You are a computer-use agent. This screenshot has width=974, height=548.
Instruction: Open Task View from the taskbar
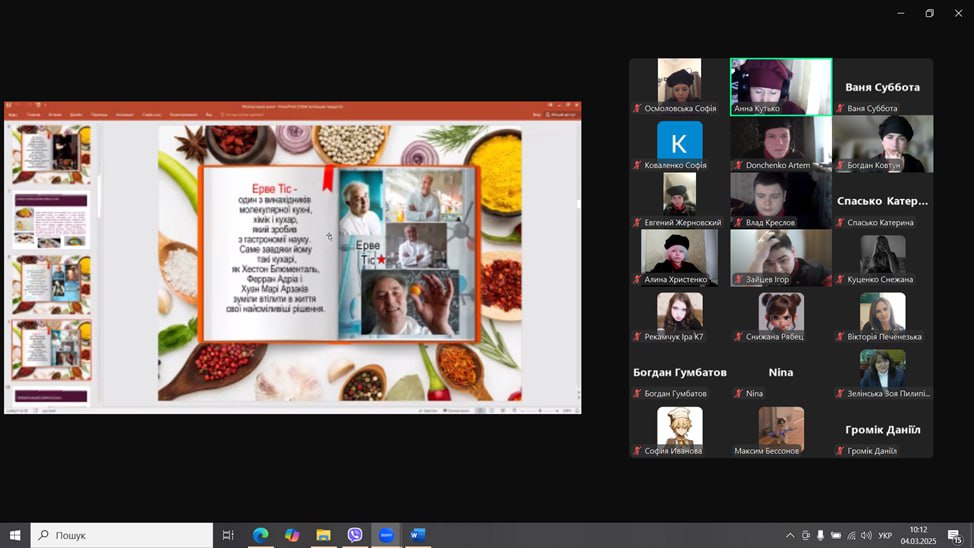coord(228,535)
